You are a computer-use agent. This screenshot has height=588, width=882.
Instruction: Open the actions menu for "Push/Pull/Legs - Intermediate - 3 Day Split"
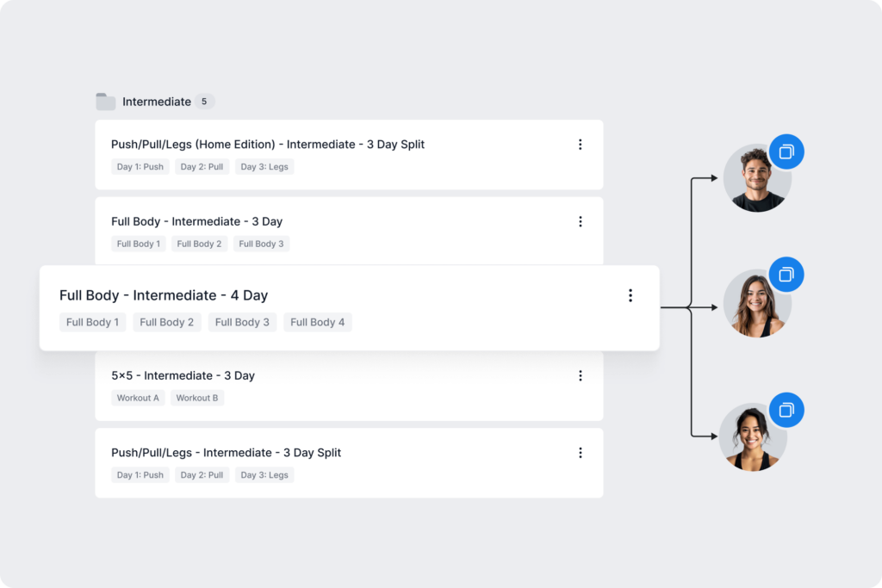pos(581,452)
